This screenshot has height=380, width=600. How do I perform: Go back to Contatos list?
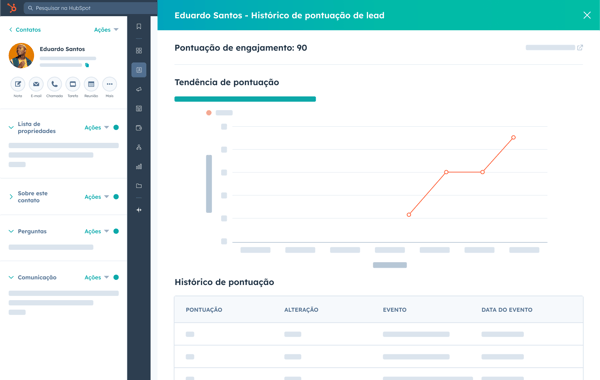[25, 29]
